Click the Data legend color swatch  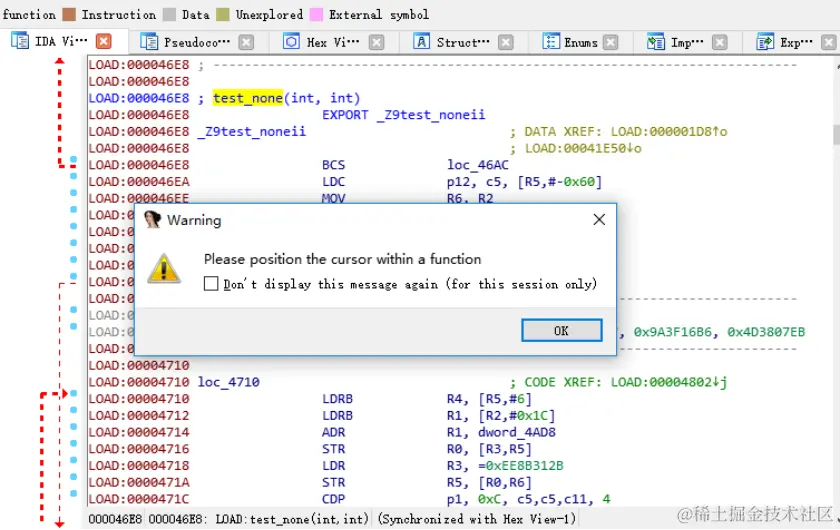point(169,14)
